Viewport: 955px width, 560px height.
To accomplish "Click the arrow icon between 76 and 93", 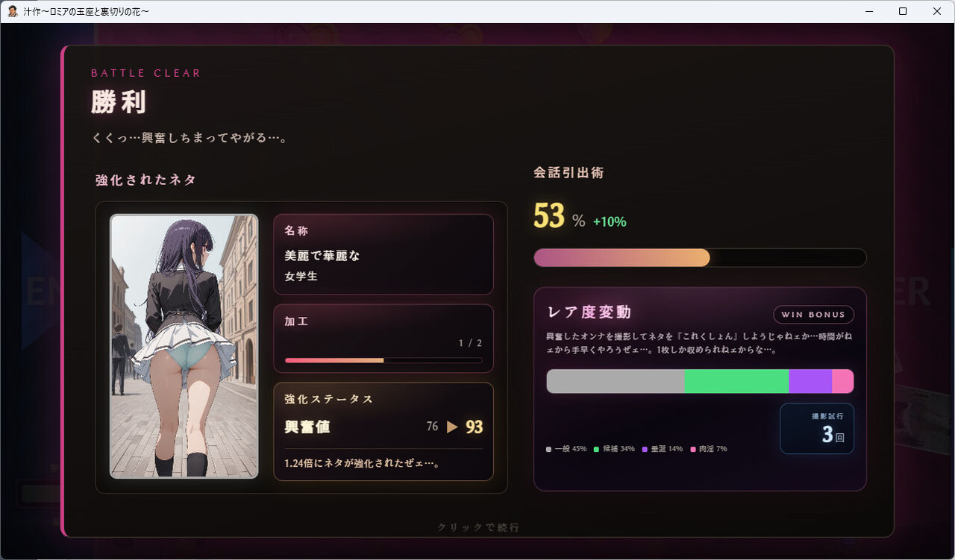I will click(x=452, y=427).
